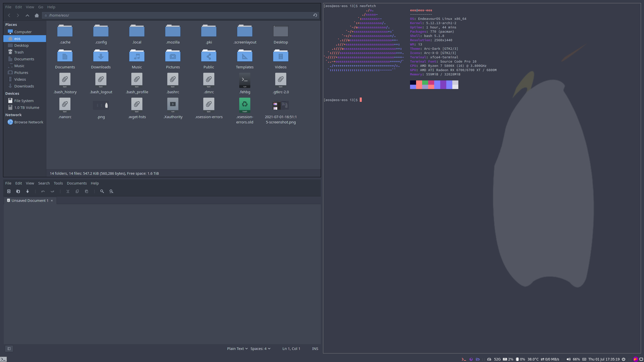The image size is (644, 362).
Task: Click the green neofetch color block
Action: click(x=425, y=83)
